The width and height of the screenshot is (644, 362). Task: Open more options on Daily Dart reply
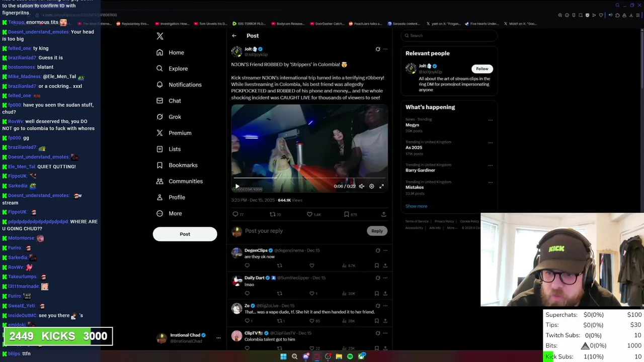385,278
